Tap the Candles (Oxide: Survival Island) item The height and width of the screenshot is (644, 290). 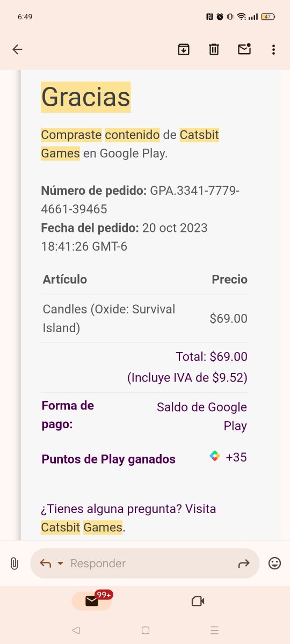[109, 318]
